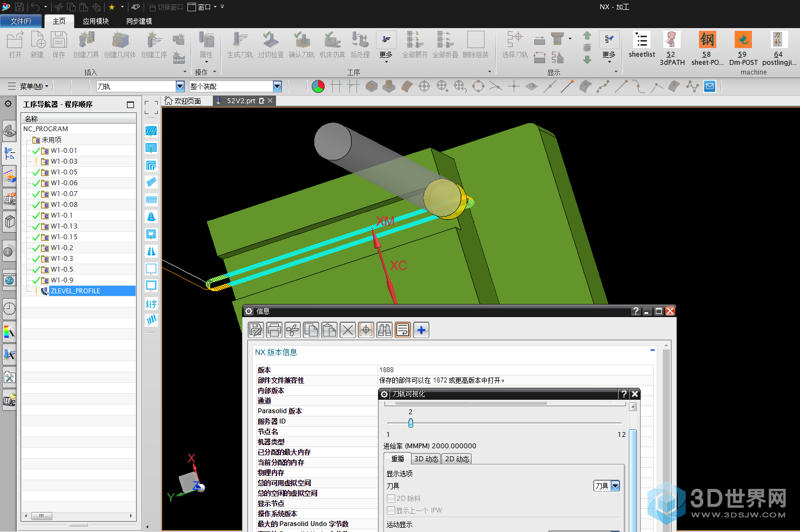Viewport: 800px width, 532px height.
Task: Run 过切检查 gouge check icon
Action: pyautogui.click(x=271, y=41)
